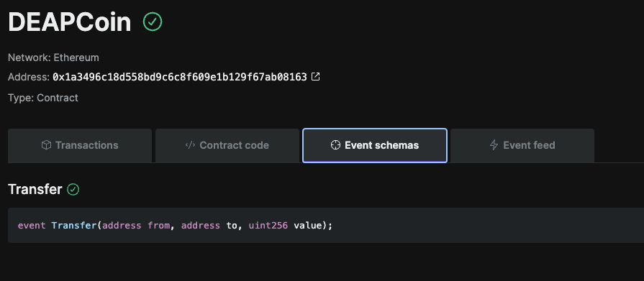
Task: Click the contract address hash 0x1a3496c1...
Action: coord(180,77)
